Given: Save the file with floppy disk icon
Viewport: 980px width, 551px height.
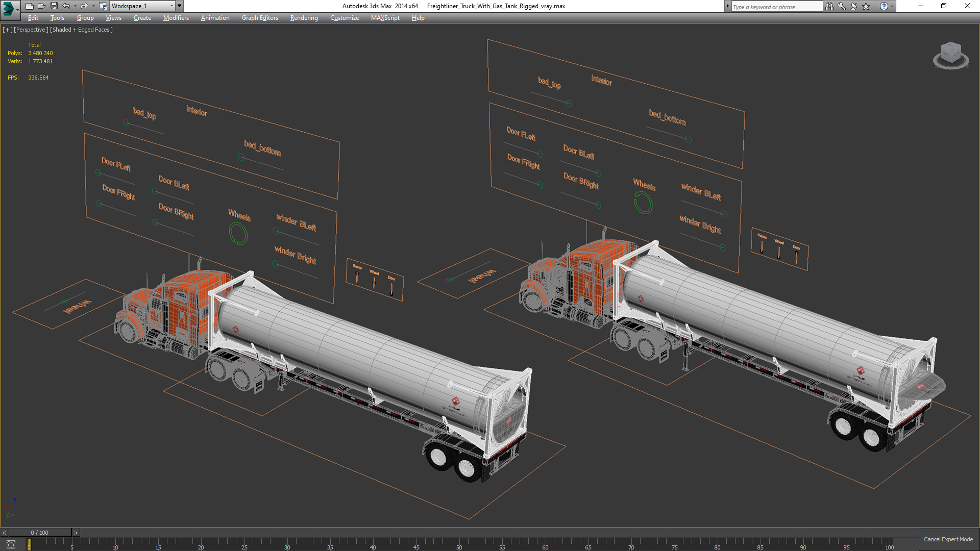Looking at the screenshot, I should click(54, 6).
